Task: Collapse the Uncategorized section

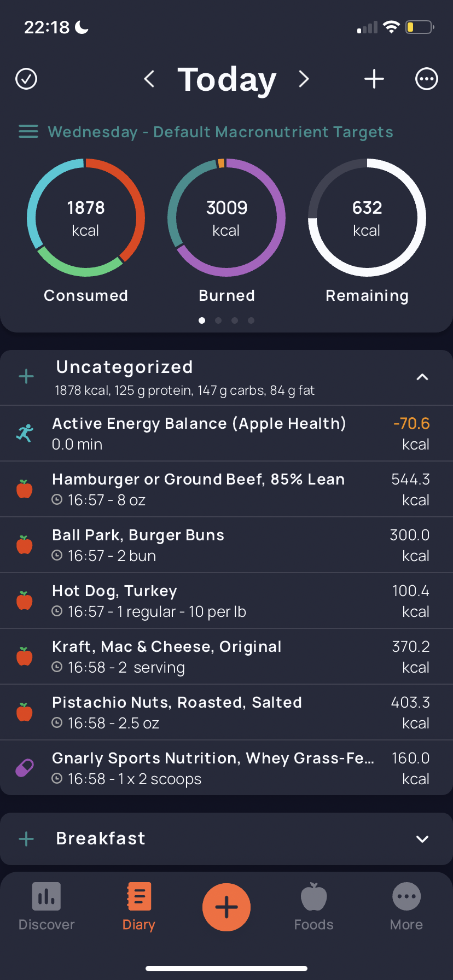Action: [x=422, y=377]
